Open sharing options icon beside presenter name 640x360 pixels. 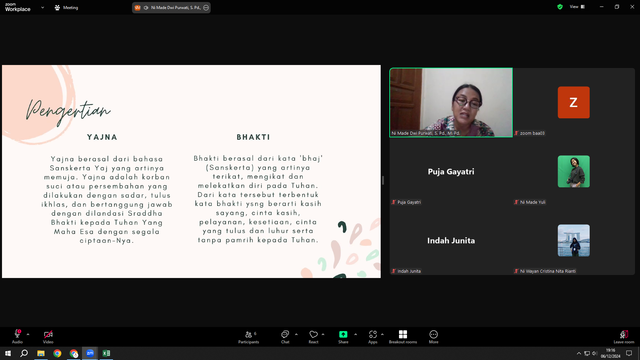coord(206,7)
